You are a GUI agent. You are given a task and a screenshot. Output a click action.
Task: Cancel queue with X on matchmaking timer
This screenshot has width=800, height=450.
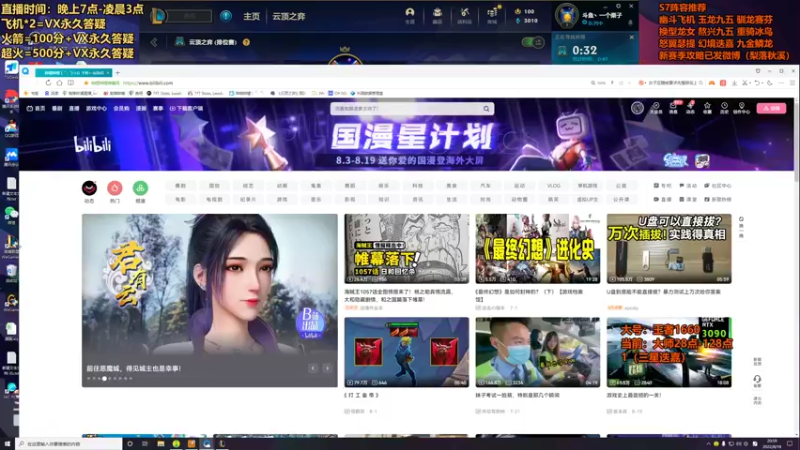632,37
